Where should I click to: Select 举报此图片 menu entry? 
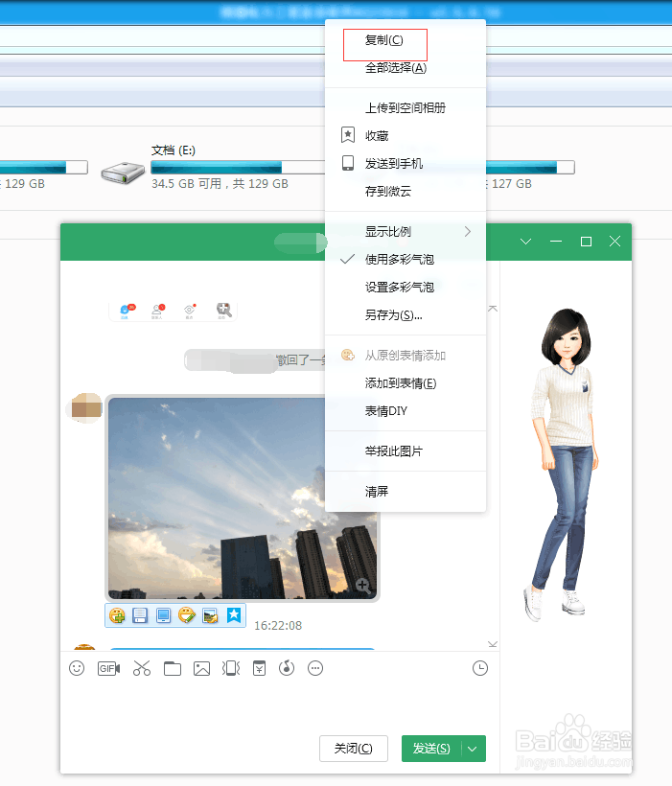pyautogui.click(x=406, y=451)
